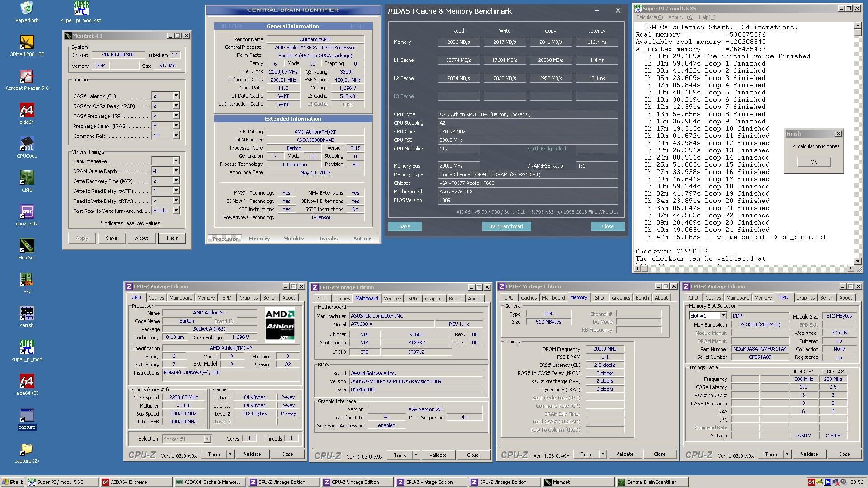Image resolution: width=868 pixels, height=488 pixels.
Task: Click the AMD Athlon XP logo in CPU-Z
Action: point(280,325)
